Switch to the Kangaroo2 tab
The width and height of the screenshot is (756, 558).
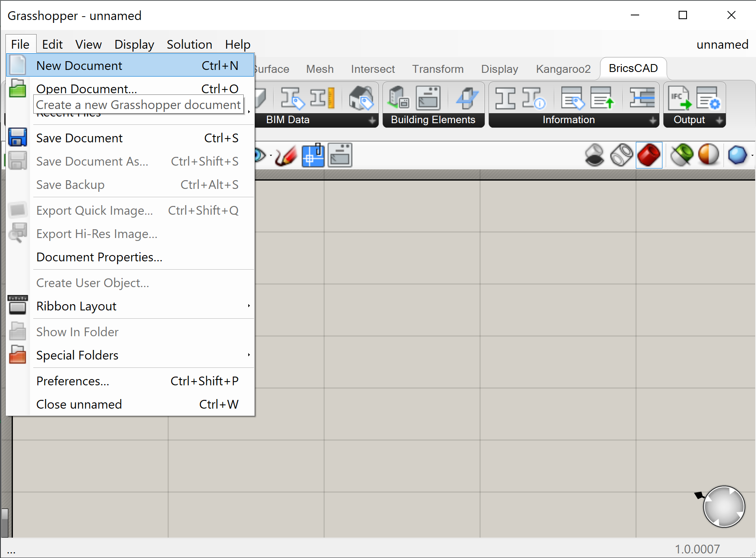coord(563,69)
